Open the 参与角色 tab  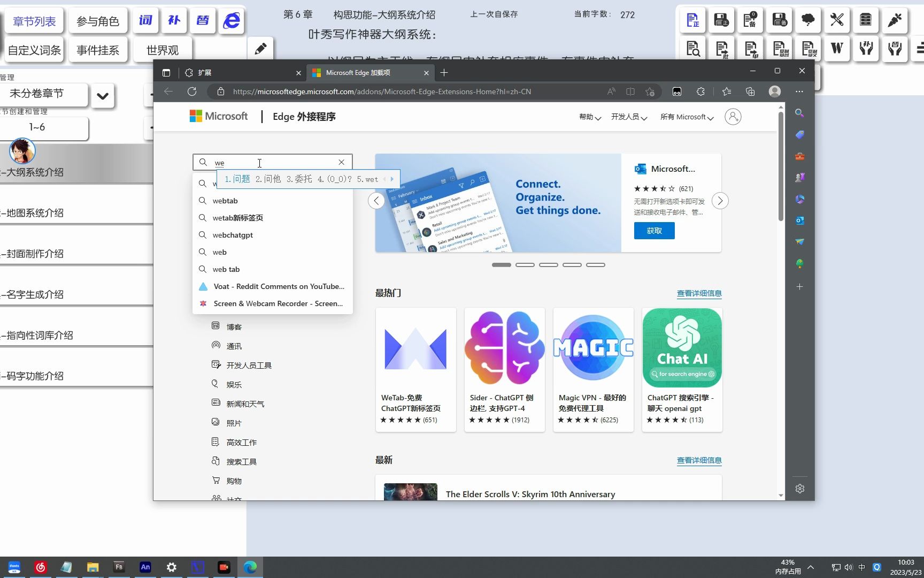pos(97,21)
